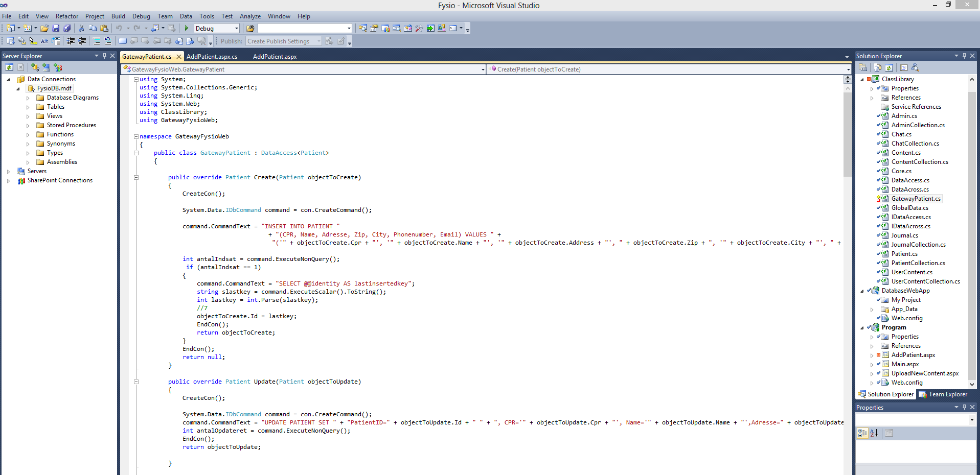Show All Files icon in Solution Explorer

pyautogui.click(x=878, y=67)
